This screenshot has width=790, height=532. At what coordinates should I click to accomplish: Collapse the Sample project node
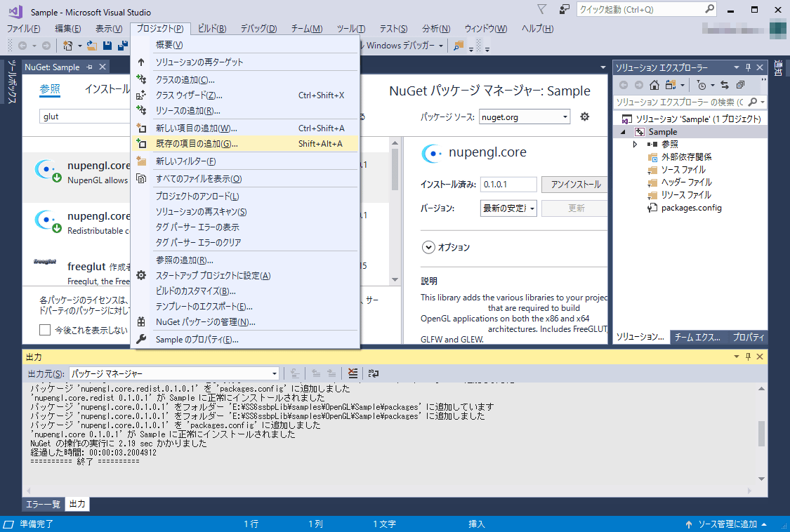[624, 132]
